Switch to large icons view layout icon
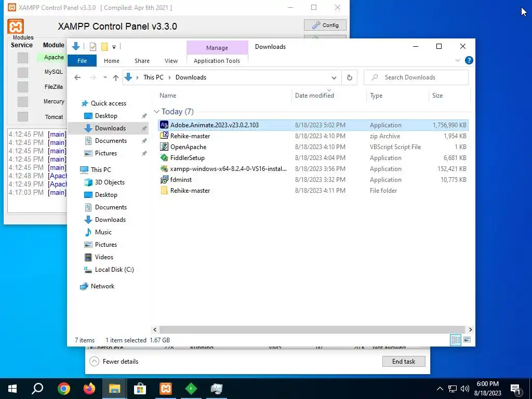Viewport: 532px width, 399px height. (x=467, y=340)
